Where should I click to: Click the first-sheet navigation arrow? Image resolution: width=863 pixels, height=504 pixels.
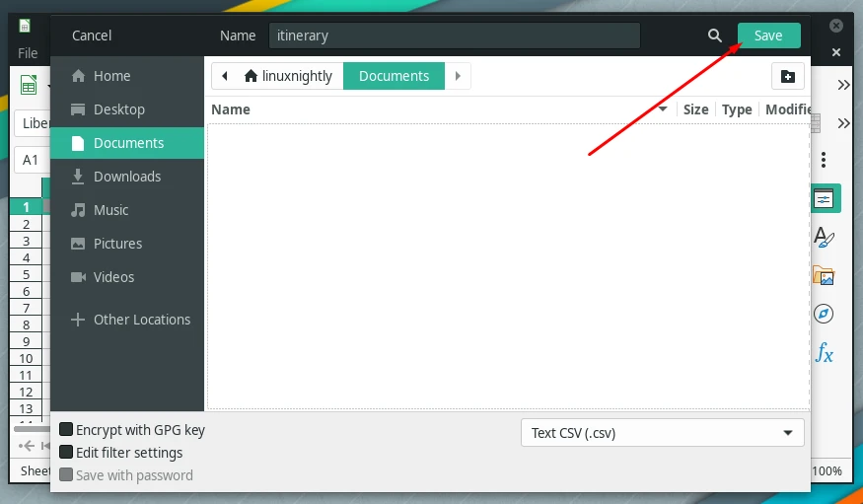coord(46,446)
